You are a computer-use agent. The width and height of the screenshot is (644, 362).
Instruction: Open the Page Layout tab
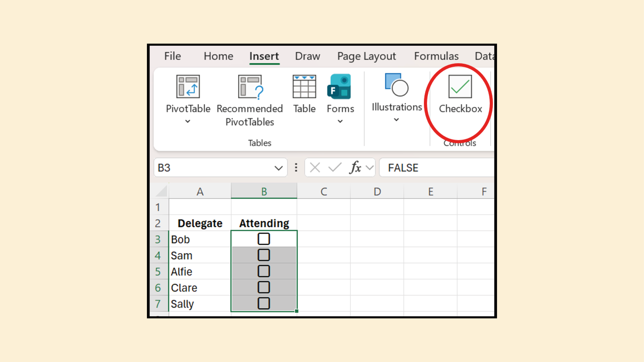(x=366, y=56)
